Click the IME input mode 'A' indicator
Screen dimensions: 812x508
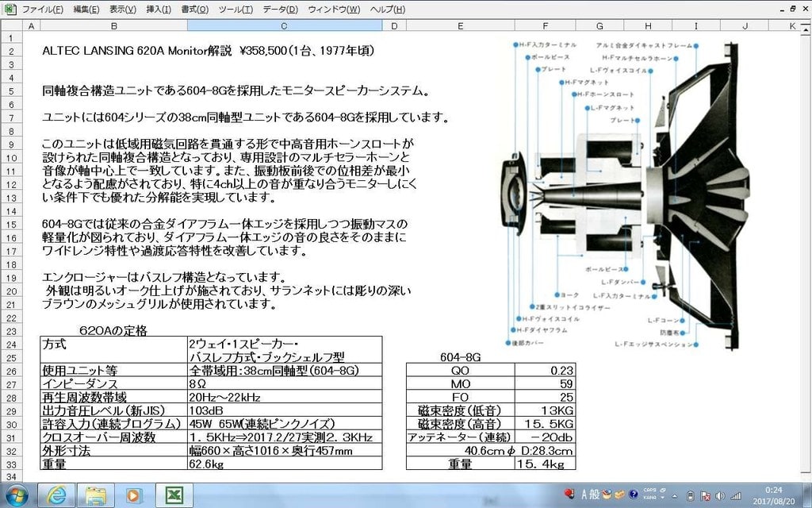[x=584, y=494]
